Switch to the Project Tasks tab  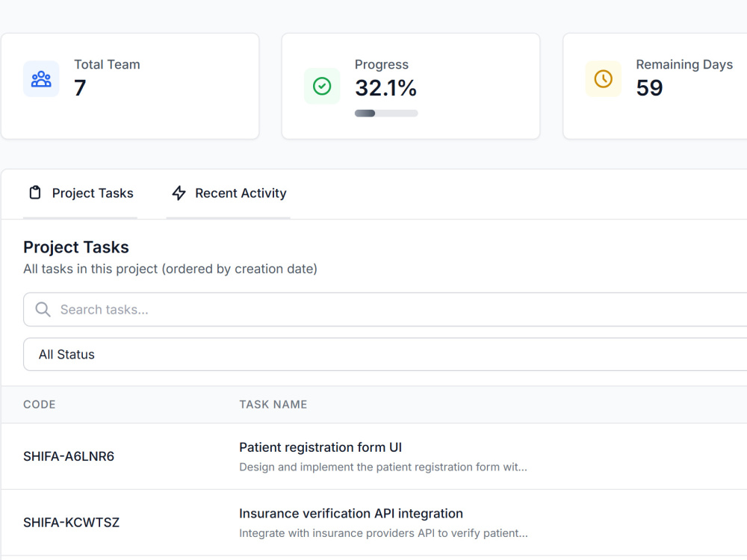tap(80, 193)
